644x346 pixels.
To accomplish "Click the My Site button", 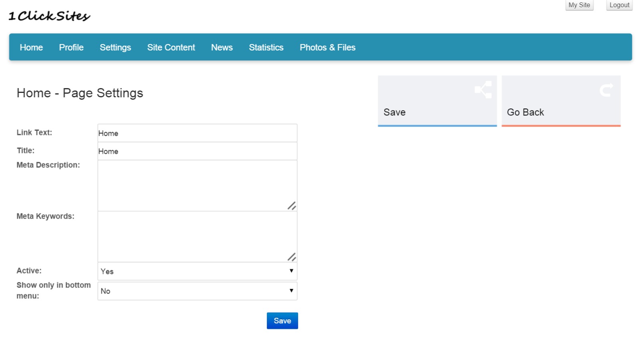I will (x=579, y=5).
